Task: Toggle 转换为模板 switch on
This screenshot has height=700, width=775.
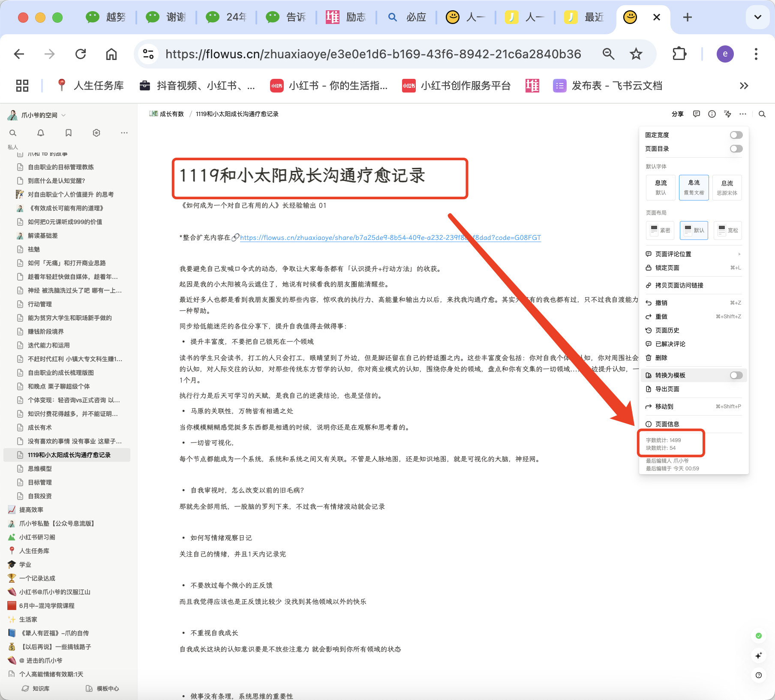Action: pyautogui.click(x=736, y=375)
